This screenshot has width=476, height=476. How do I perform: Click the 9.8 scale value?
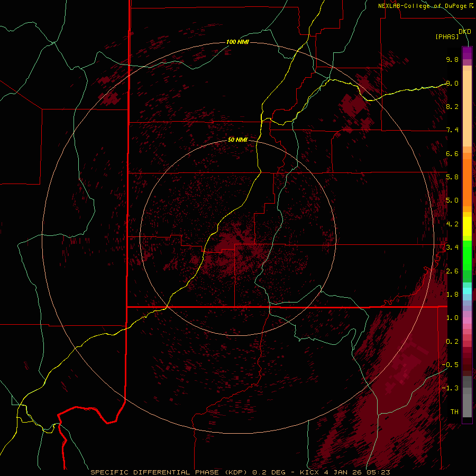pos(452,59)
